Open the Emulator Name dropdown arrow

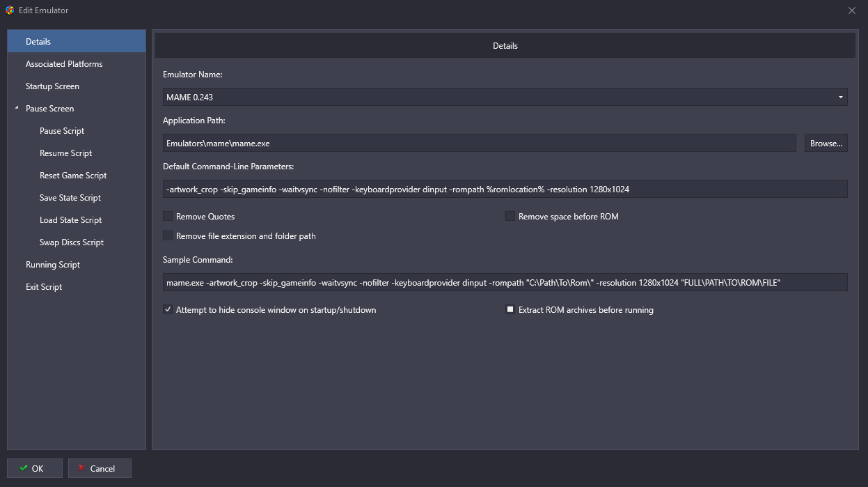click(x=841, y=97)
